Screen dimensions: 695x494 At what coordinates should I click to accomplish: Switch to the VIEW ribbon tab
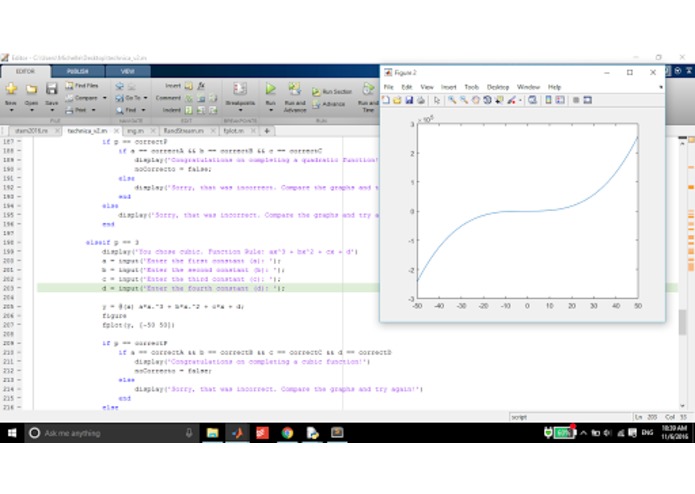click(x=128, y=71)
